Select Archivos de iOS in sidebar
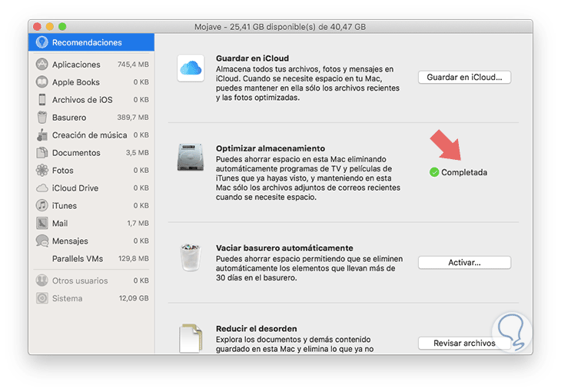Screen dimensions: 561x392 click(82, 99)
